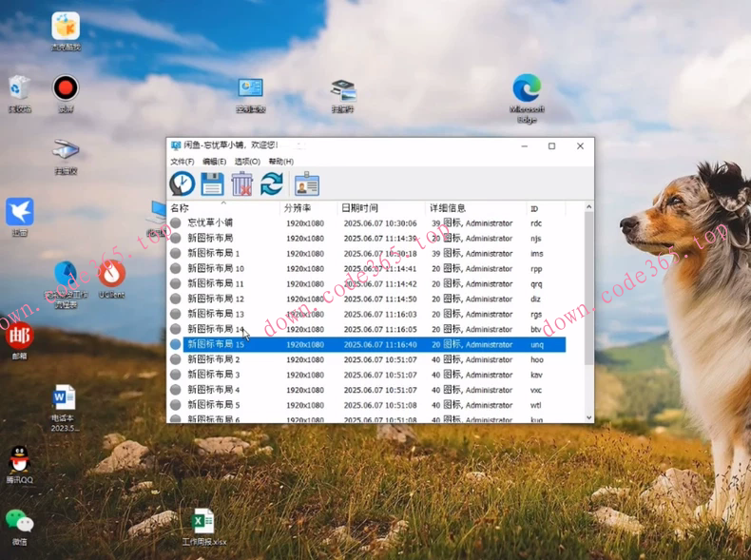This screenshot has width=751, height=560.
Task: Click the date 2025.06.07 10:30:06 cell
Action: 380,223
